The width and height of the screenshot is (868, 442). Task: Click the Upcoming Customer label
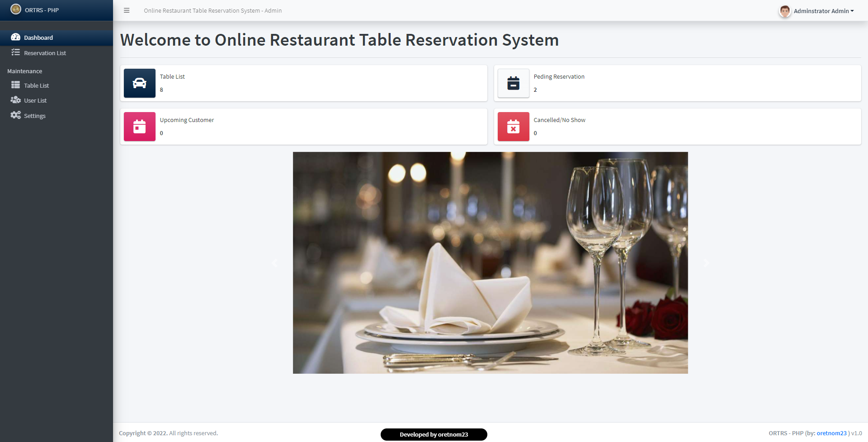187,120
